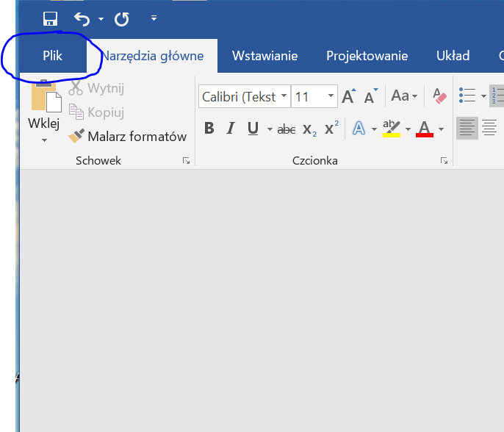Image resolution: width=504 pixels, height=432 pixels.
Task: Toggle superscript formatting
Action: (331, 129)
